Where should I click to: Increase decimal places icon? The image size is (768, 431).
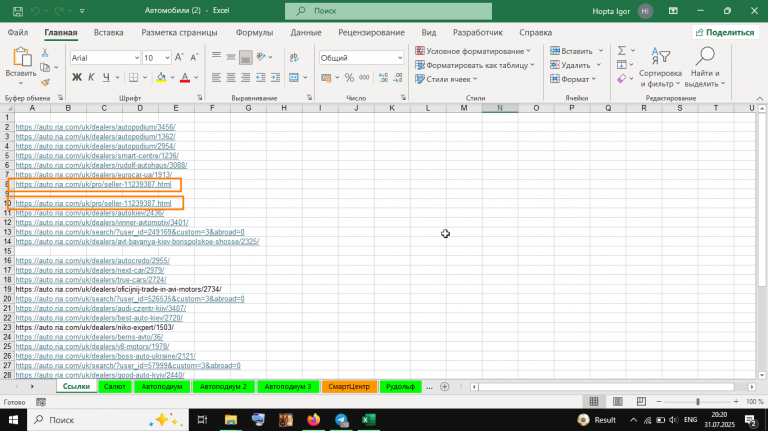pos(383,77)
